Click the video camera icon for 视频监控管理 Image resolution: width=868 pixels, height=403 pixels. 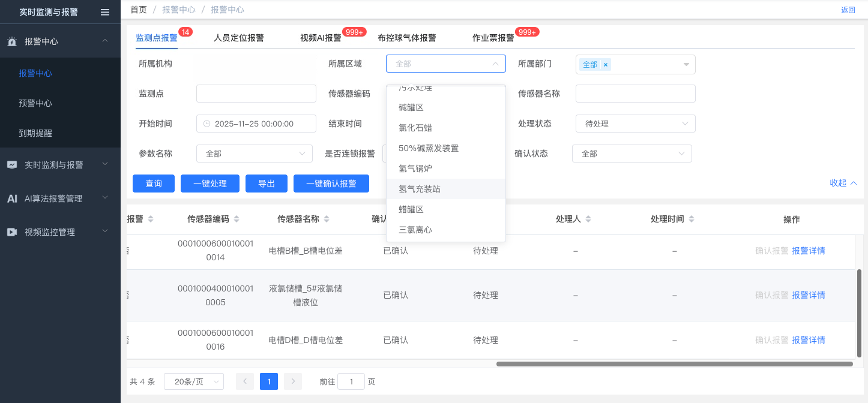(12, 232)
